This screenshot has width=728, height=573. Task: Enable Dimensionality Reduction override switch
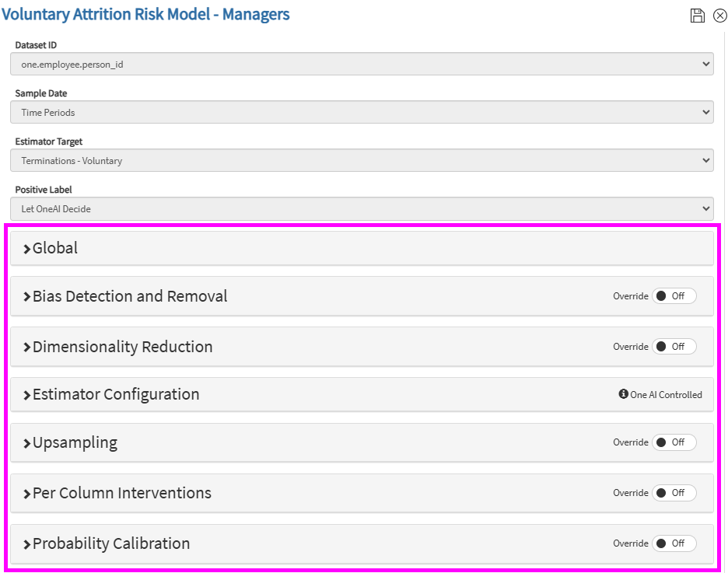[674, 347]
